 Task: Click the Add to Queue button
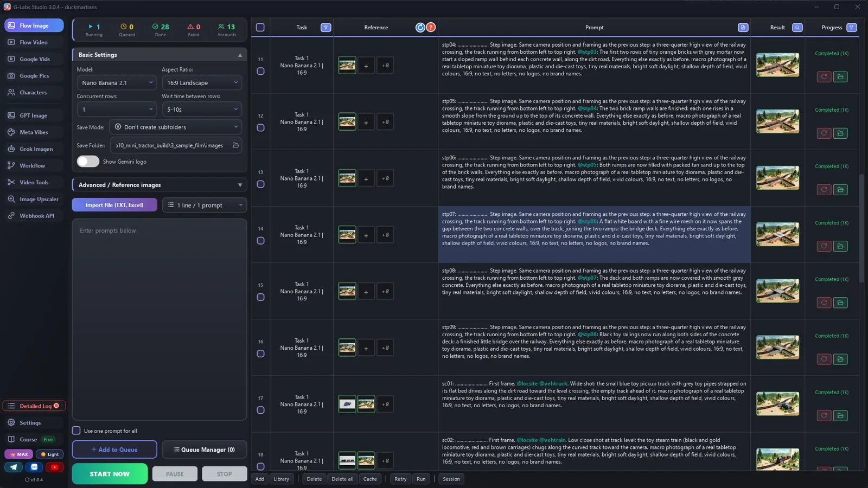click(x=114, y=450)
